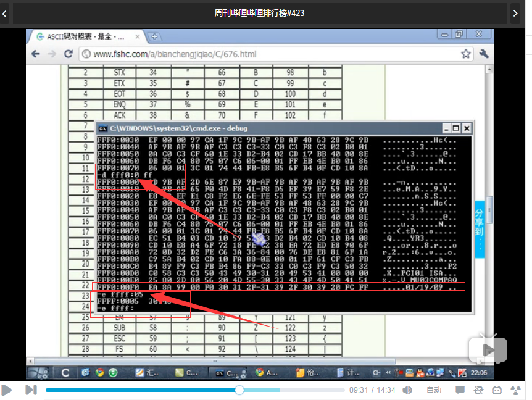Click the browser forward arrow

point(52,54)
